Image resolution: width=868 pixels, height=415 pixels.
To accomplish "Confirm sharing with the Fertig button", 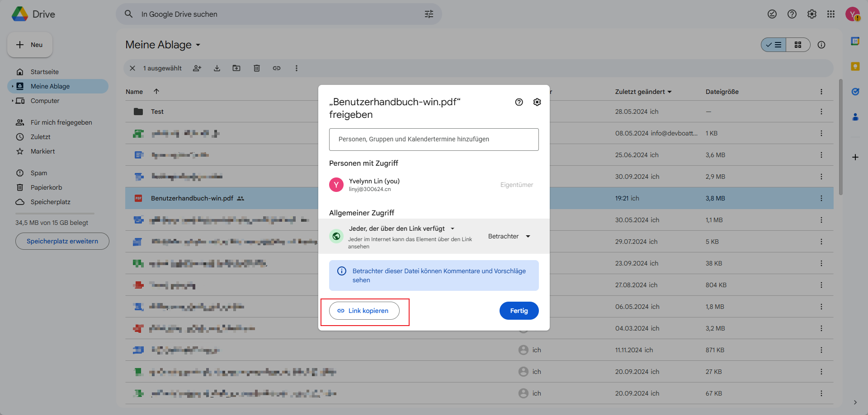I will [x=519, y=311].
